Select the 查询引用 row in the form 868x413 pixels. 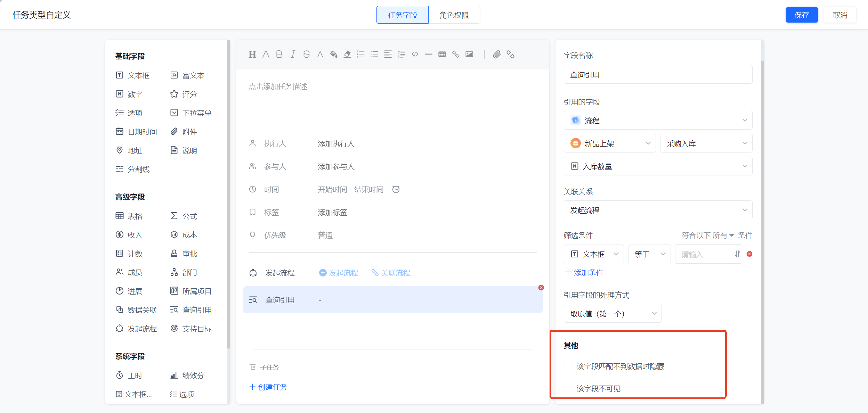pos(392,299)
